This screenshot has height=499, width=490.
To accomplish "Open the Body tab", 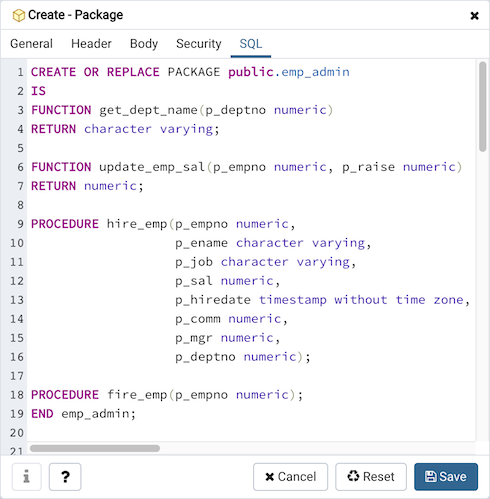I will (x=144, y=44).
